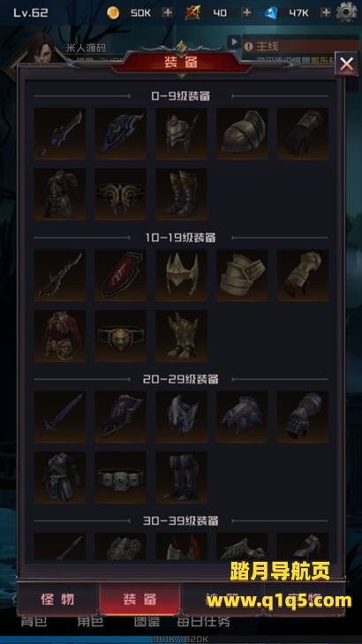Select the blue dagger in 0-9级装备

(60, 133)
